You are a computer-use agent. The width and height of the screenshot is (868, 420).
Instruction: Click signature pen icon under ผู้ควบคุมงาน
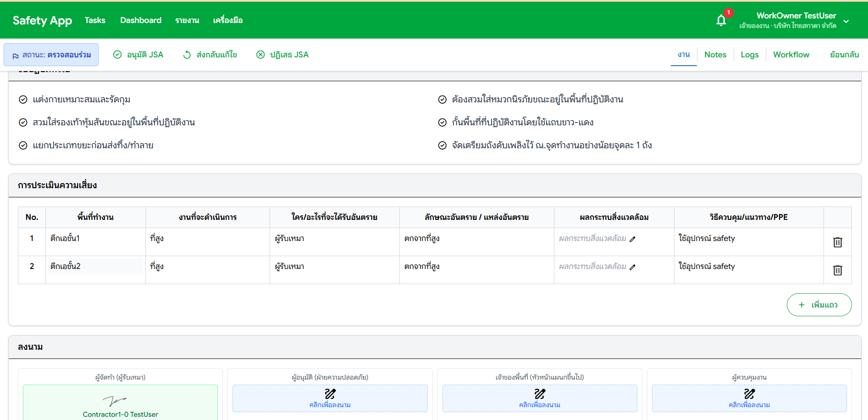click(x=749, y=394)
